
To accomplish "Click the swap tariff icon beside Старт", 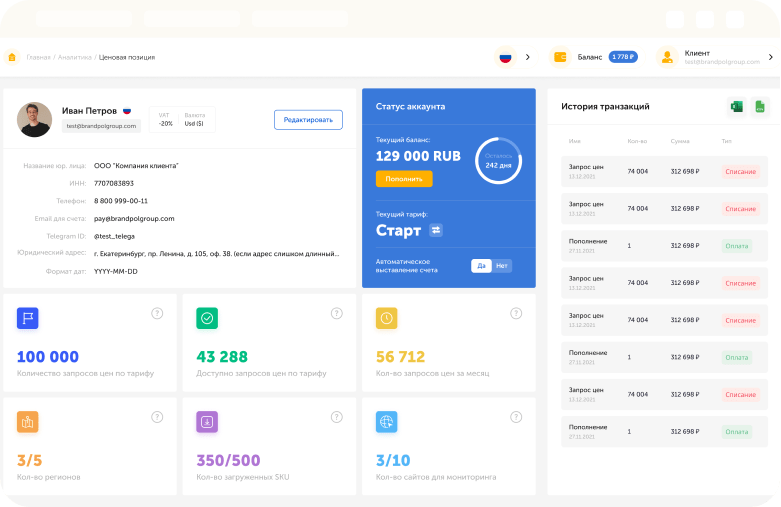I will point(436,230).
